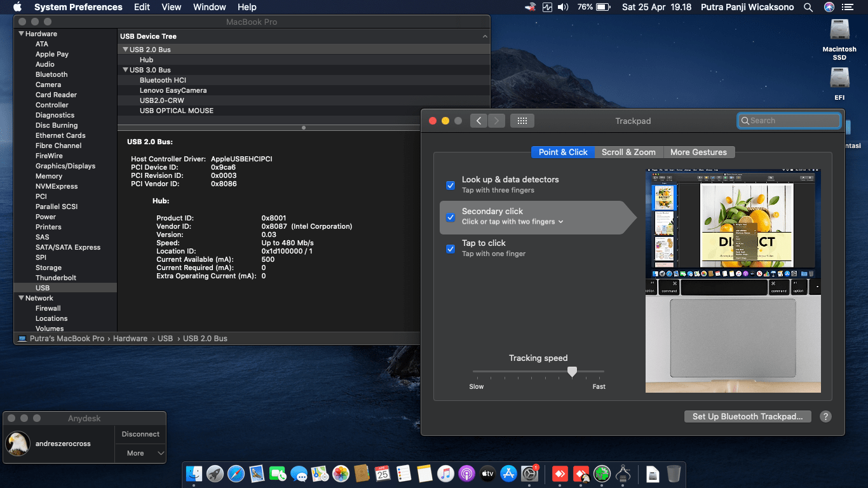Screen dimensions: 868x488
Task: Click the USB Device Tree header chevron
Action: click(485, 37)
